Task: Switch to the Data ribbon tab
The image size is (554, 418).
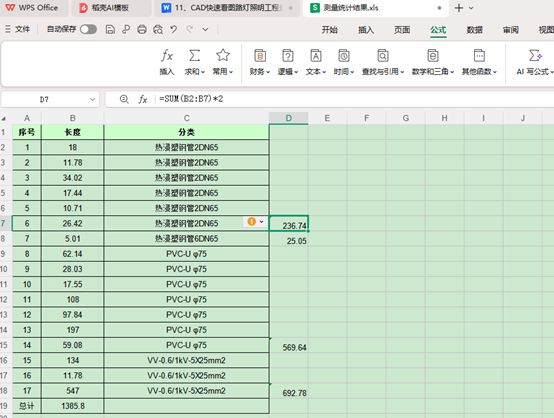Action: (x=474, y=30)
